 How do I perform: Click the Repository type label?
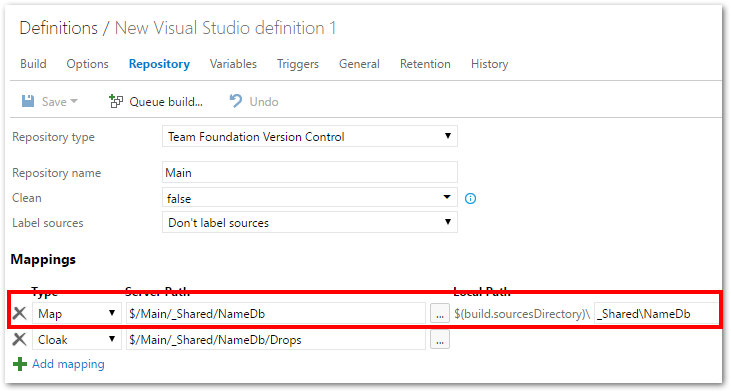(x=53, y=137)
